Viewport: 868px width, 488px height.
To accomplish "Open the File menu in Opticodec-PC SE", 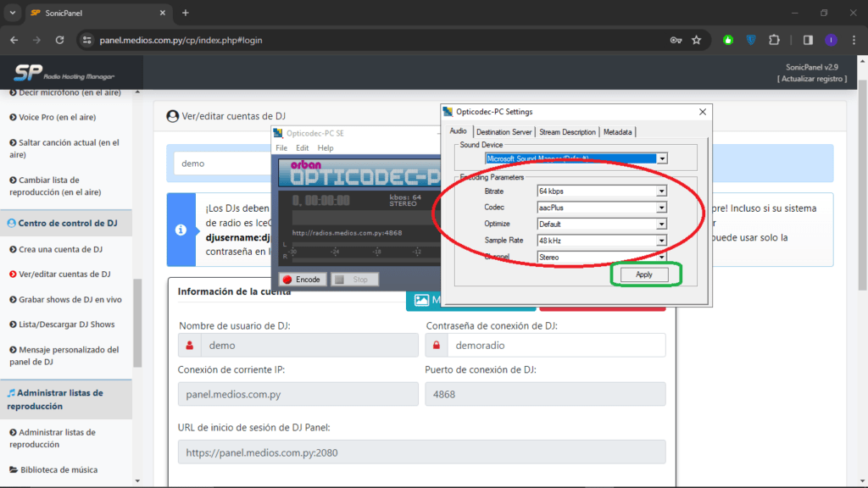I will [x=281, y=147].
